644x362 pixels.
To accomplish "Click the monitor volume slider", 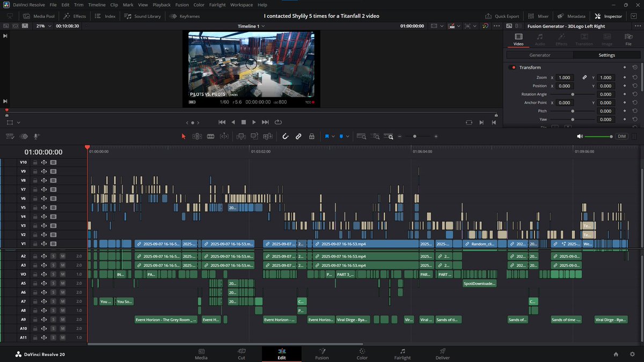I will [x=598, y=136].
